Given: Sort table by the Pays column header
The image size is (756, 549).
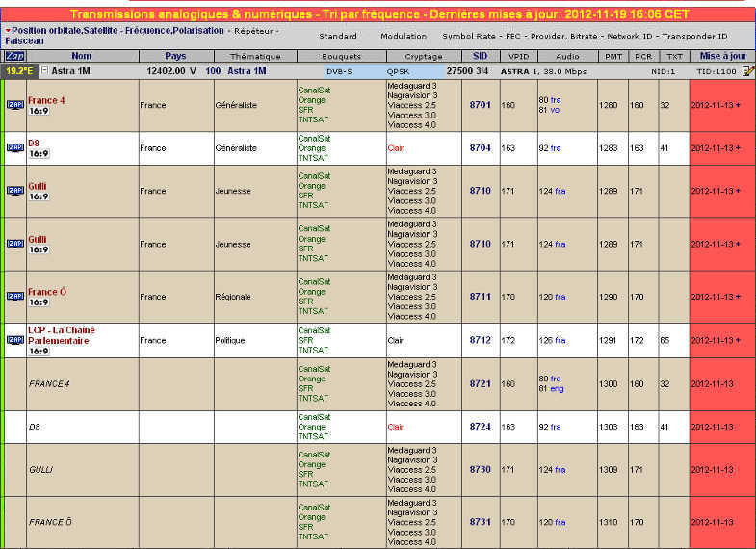Looking at the screenshot, I should [x=175, y=56].
